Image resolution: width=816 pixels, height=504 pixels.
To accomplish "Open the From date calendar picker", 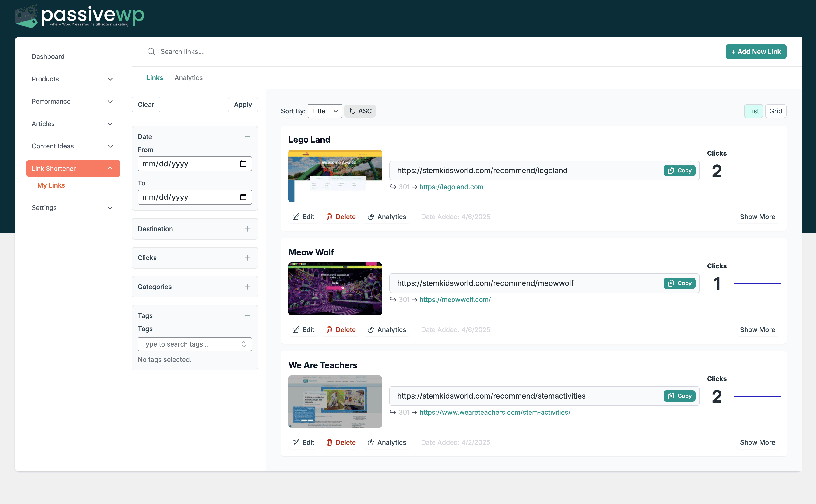I will (x=243, y=164).
